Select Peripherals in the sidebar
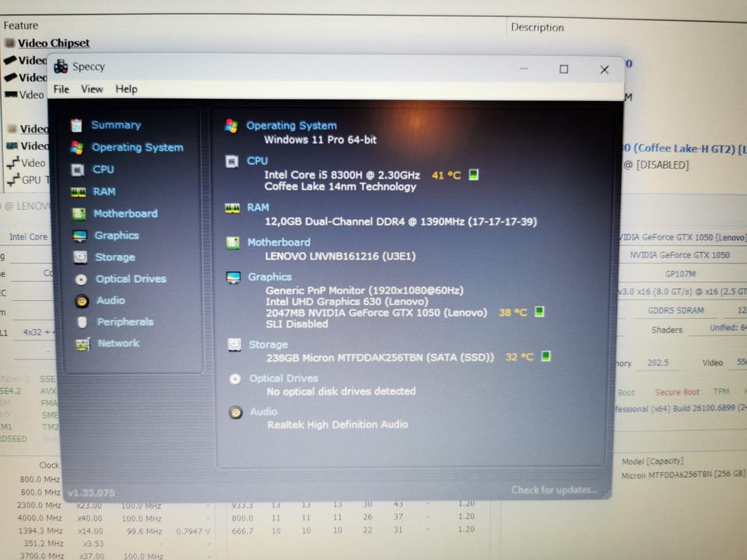 coord(125,322)
